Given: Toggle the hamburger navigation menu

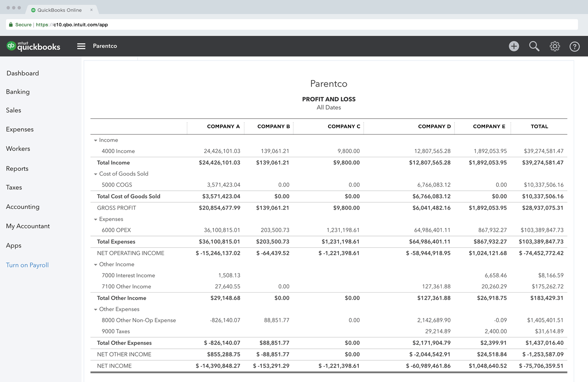Looking at the screenshot, I should coord(81,46).
